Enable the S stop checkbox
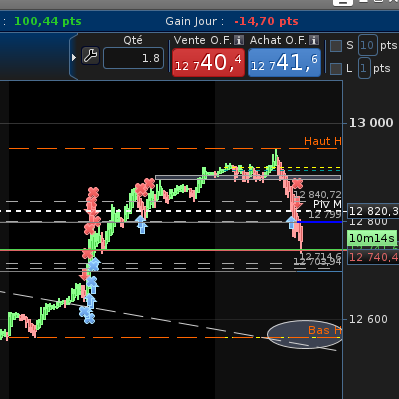 point(336,46)
